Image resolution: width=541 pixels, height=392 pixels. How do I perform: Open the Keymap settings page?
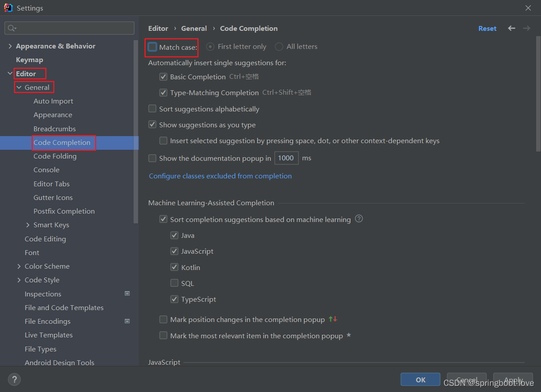point(30,60)
